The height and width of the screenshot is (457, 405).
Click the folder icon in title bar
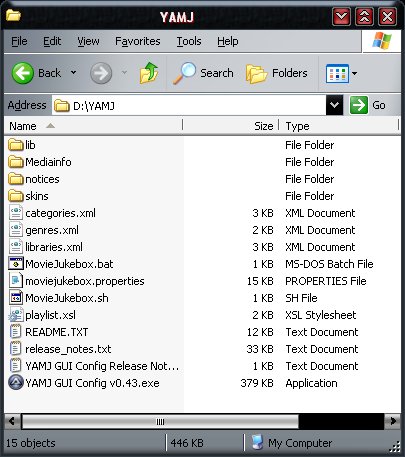point(13,15)
